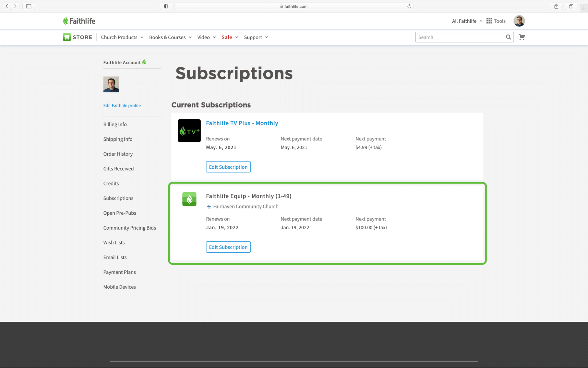Expand the Sale menu
588x368 pixels.
click(x=230, y=37)
